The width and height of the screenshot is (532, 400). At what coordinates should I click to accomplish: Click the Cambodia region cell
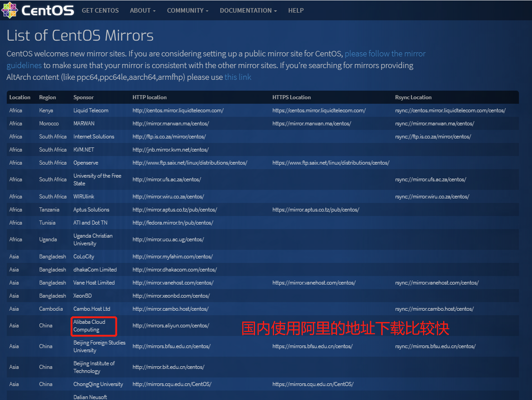click(x=51, y=309)
